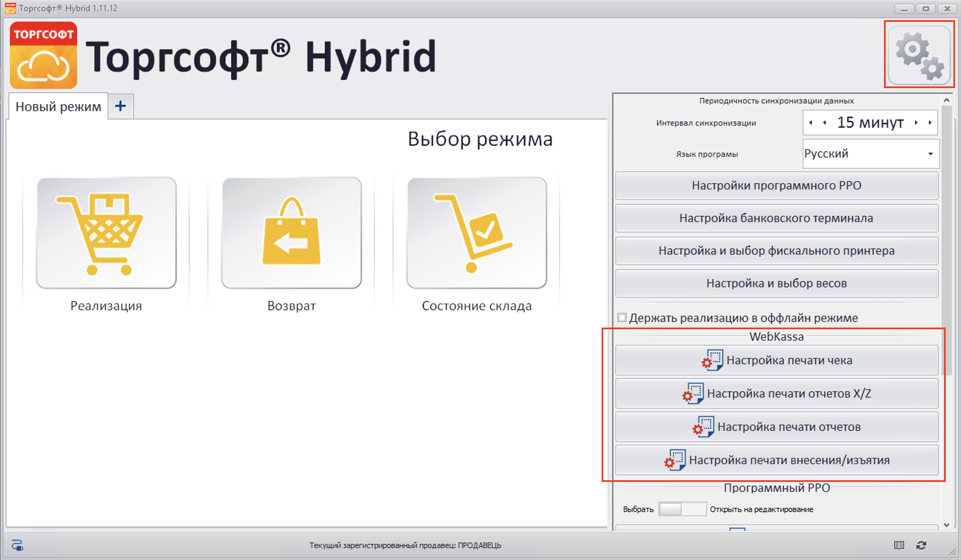The width and height of the screenshot is (961, 560).
Task: Click the Периодичность синхронизации данных label
Action: pos(776,101)
